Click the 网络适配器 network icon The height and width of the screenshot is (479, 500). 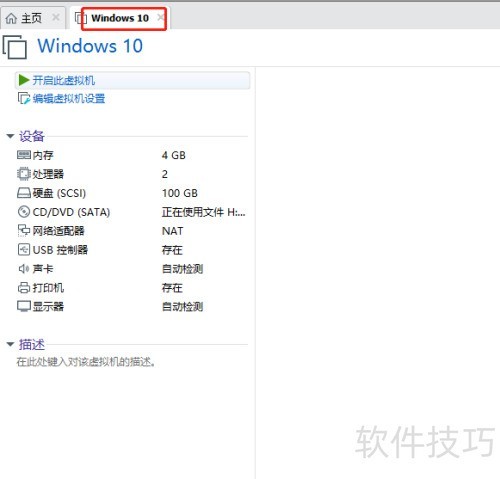coord(24,231)
